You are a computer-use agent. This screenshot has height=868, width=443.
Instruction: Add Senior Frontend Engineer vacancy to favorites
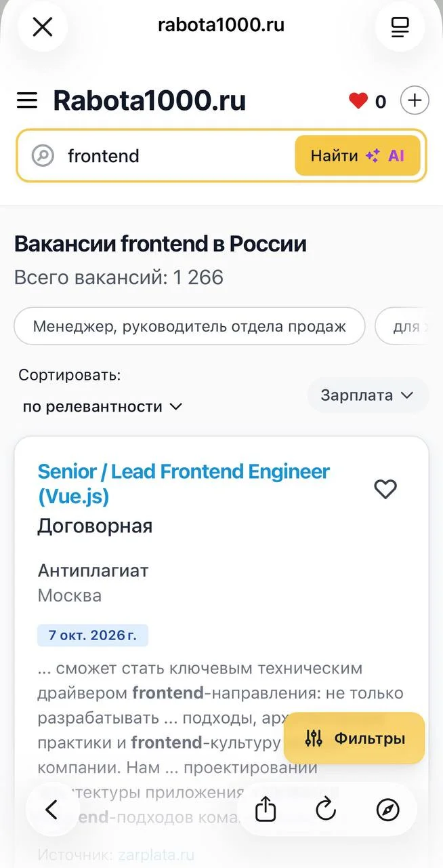pyautogui.click(x=385, y=489)
